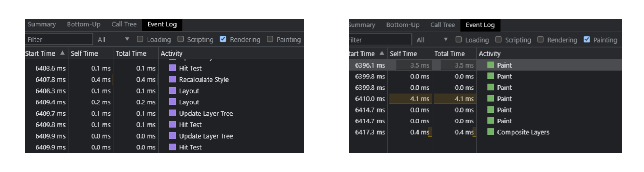Switch to Bottom-Up tab in left panel
The height and width of the screenshot is (172, 644).
pos(83,24)
